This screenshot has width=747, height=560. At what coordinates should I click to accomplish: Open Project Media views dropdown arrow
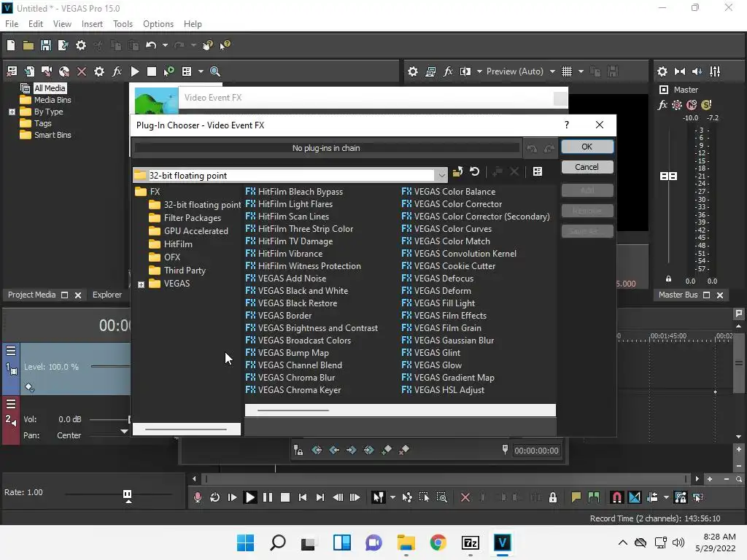point(201,71)
